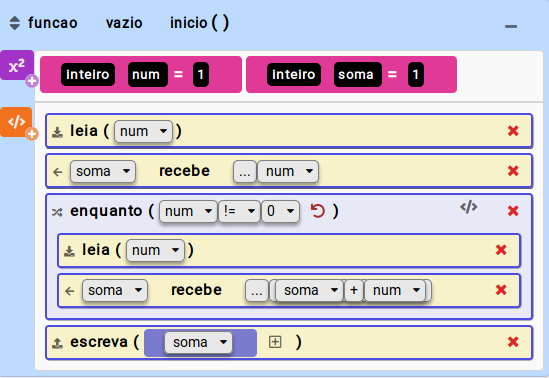Open the 0 value dropdown in enquanto condition
Viewport: 549px width, 378px height.
280,211
